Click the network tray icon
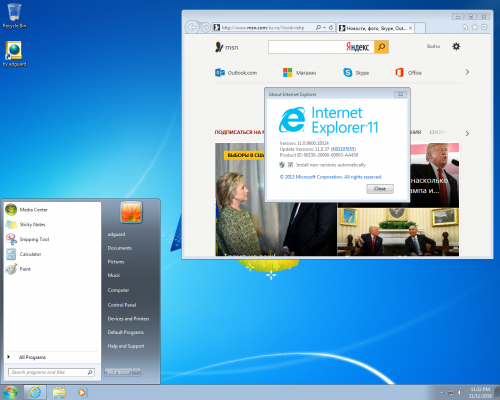 (451, 393)
